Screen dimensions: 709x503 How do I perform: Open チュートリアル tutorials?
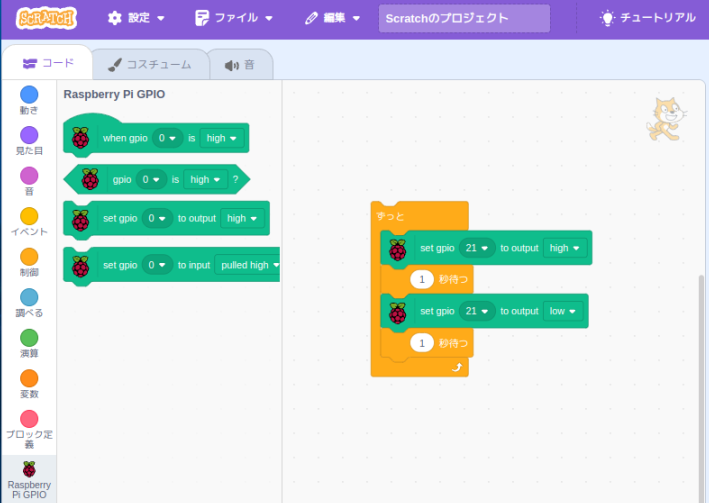coord(648,18)
